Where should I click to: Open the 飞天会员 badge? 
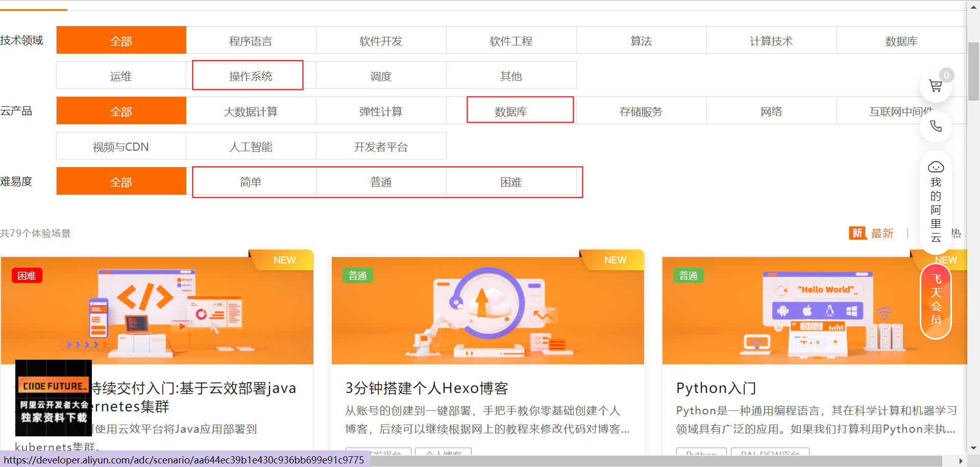tap(936, 300)
